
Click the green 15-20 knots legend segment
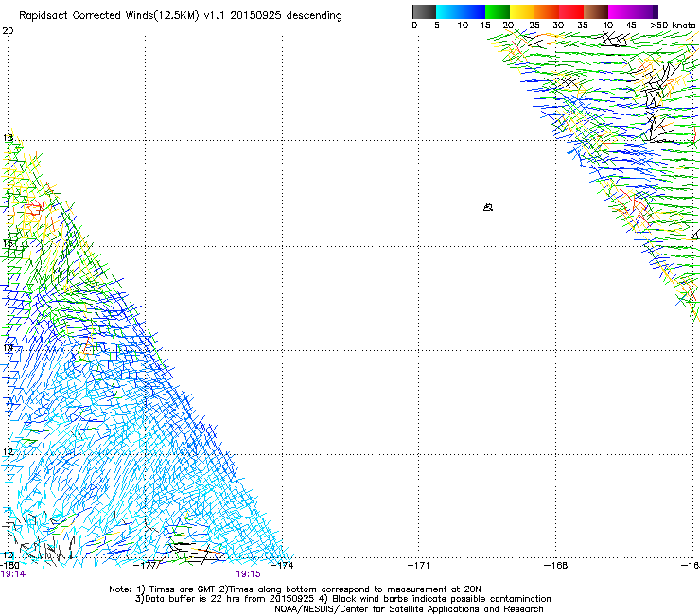(498, 11)
